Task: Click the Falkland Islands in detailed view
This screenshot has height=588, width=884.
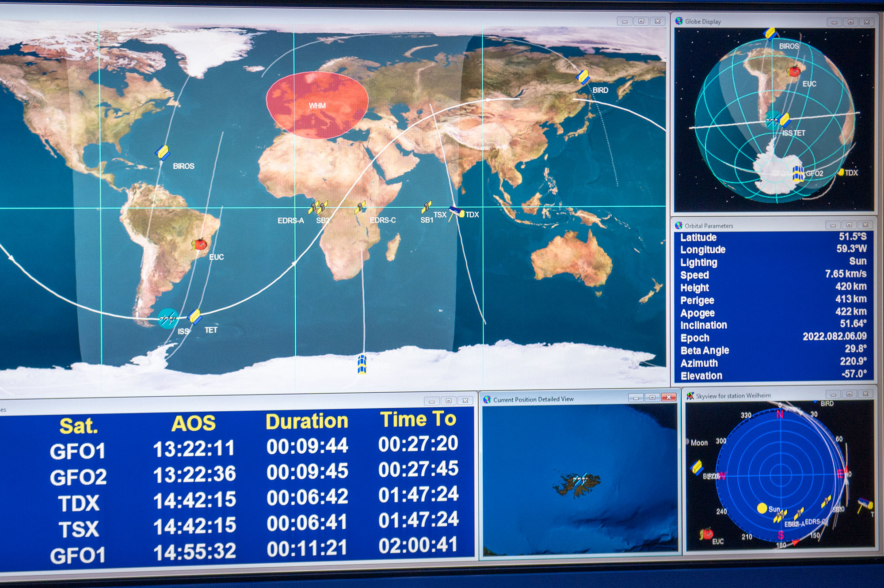Action: click(x=576, y=484)
